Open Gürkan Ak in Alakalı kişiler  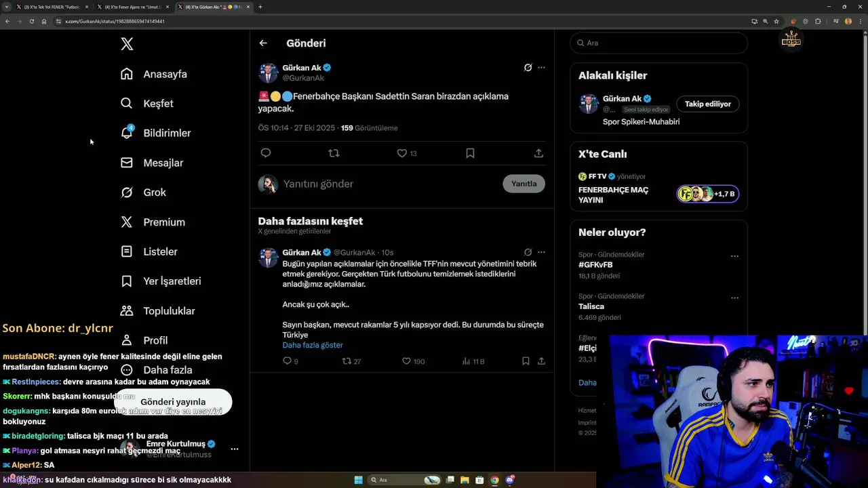pos(622,99)
